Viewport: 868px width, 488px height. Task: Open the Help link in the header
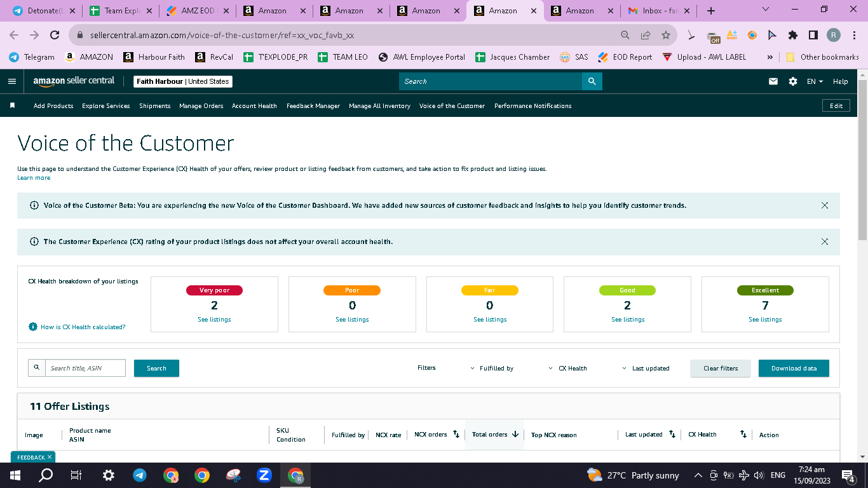(840, 81)
